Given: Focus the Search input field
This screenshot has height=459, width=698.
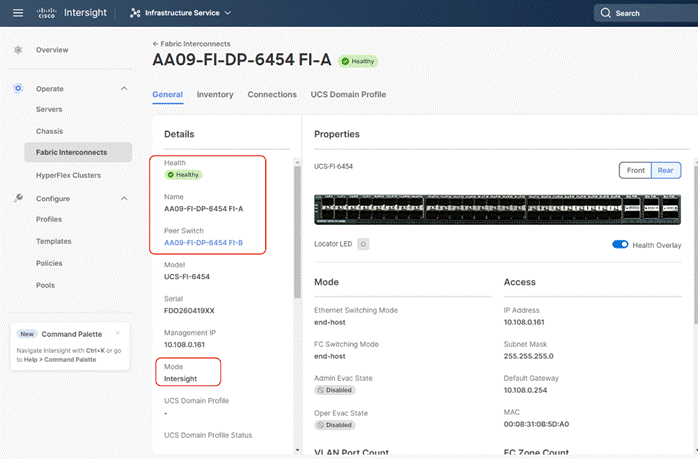Looking at the screenshot, I should (646, 13).
